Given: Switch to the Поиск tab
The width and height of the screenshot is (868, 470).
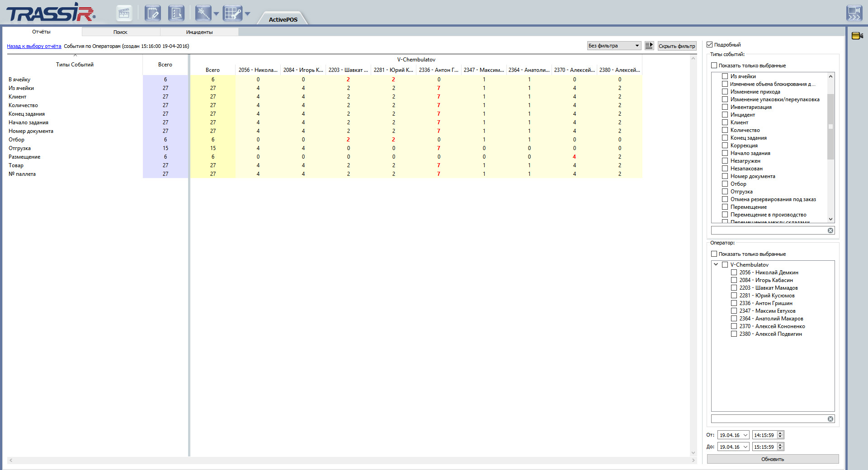Looking at the screenshot, I should 120,32.
